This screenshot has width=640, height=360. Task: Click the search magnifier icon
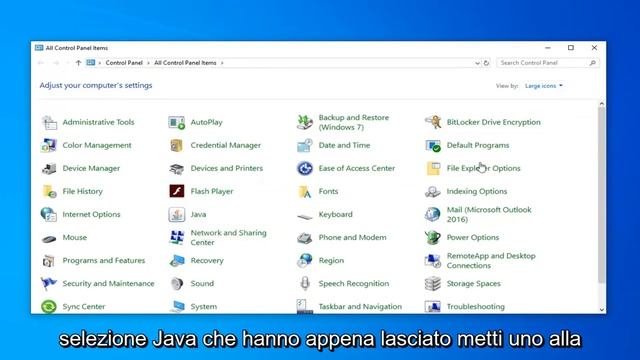(x=593, y=63)
